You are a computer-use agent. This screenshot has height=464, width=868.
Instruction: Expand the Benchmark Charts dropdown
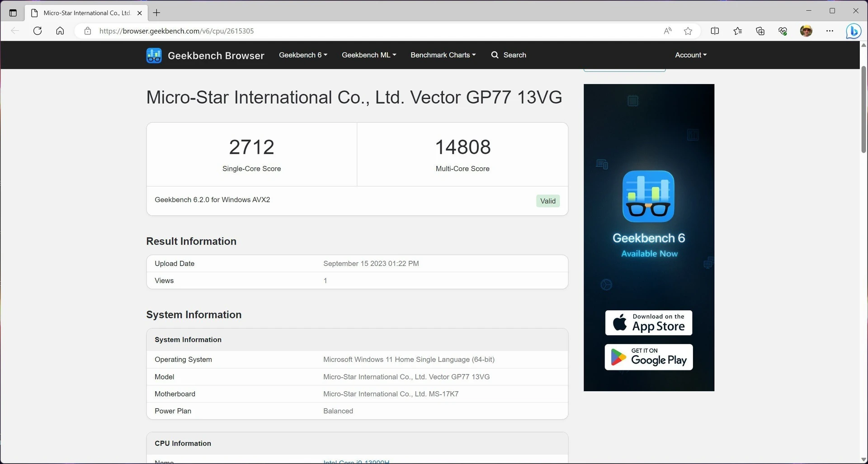coord(443,55)
